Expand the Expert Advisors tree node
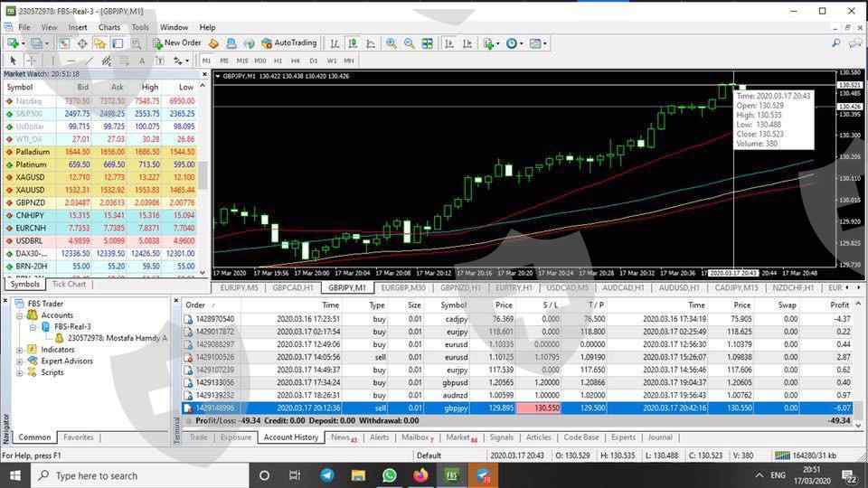This screenshot has width=868, height=488. pos(20,361)
